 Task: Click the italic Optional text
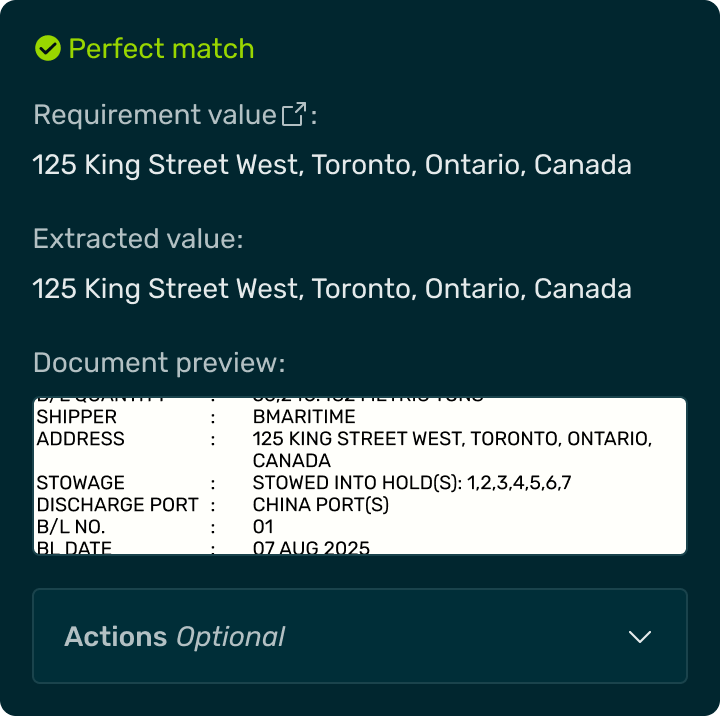[x=230, y=637]
